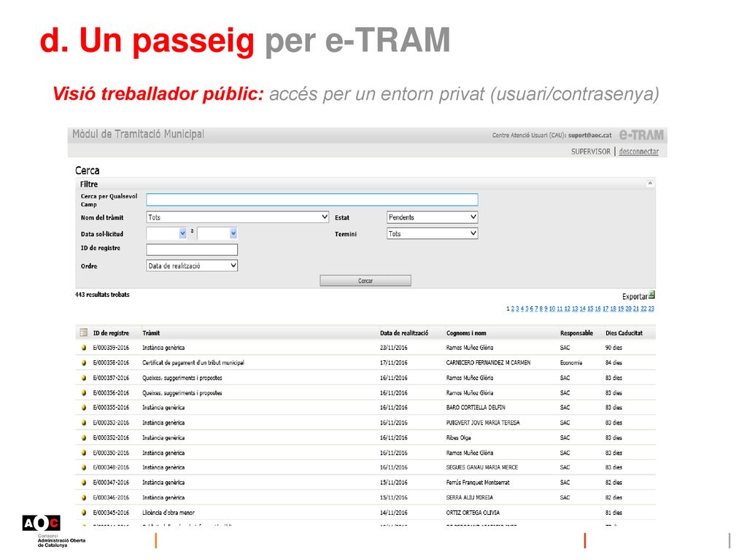Click the name 'Ferrús Franquet Montserrat'
The width and height of the screenshot is (747, 560).
coord(478,483)
